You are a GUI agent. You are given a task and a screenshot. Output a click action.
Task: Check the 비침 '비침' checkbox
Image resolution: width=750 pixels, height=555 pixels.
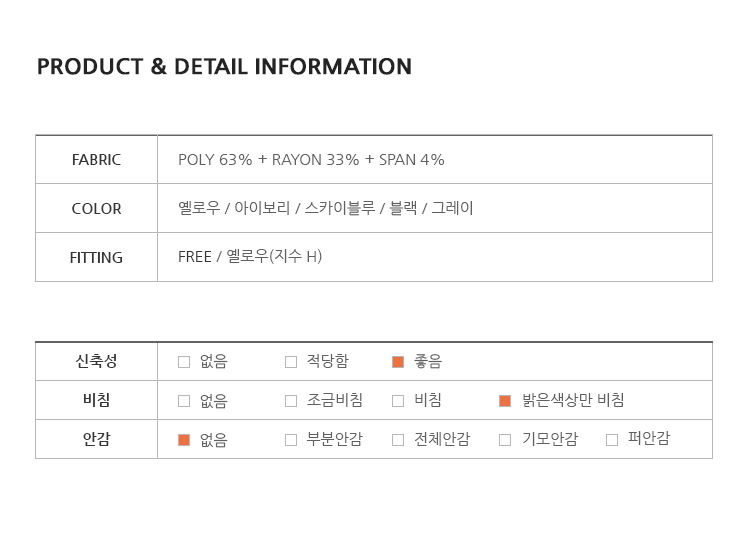398,401
